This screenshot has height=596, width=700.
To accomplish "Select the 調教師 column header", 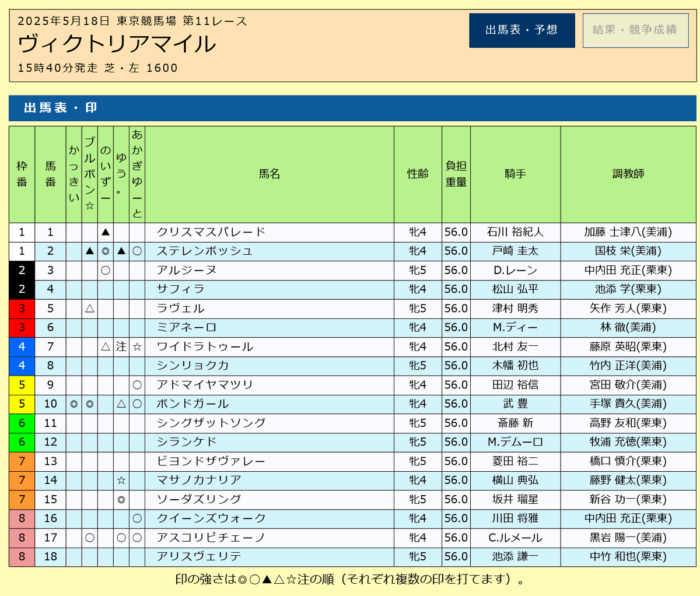I will coord(628,174).
